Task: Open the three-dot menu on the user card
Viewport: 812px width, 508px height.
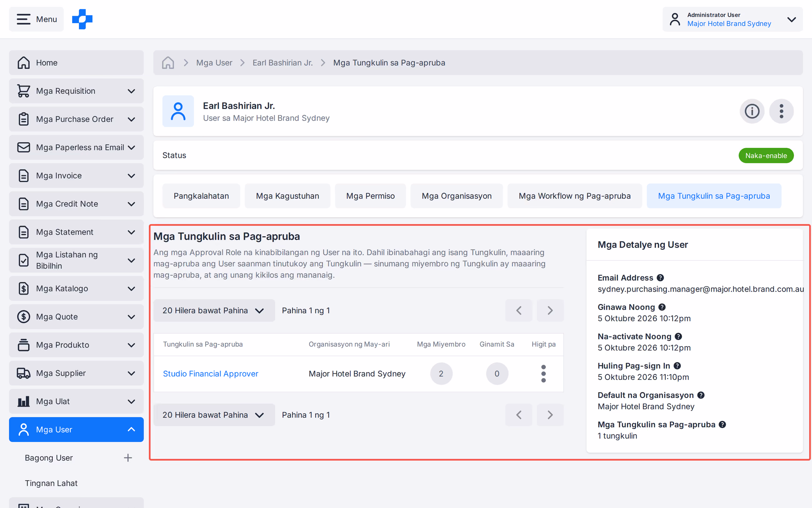Action: 781,111
